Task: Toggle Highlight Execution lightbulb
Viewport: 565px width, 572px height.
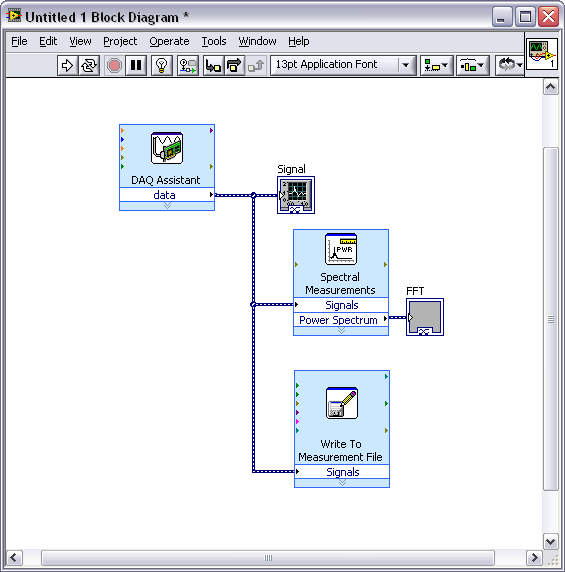Action: coord(162,66)
